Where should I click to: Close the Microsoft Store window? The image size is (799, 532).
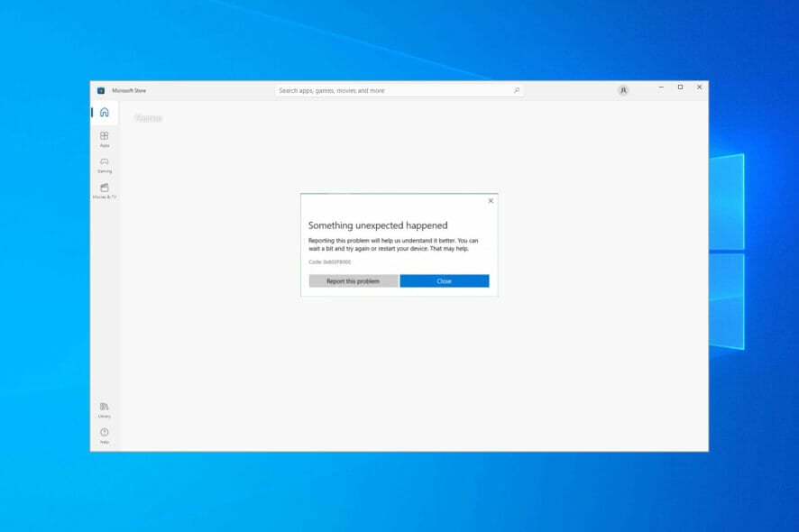(x=700, y=87)
